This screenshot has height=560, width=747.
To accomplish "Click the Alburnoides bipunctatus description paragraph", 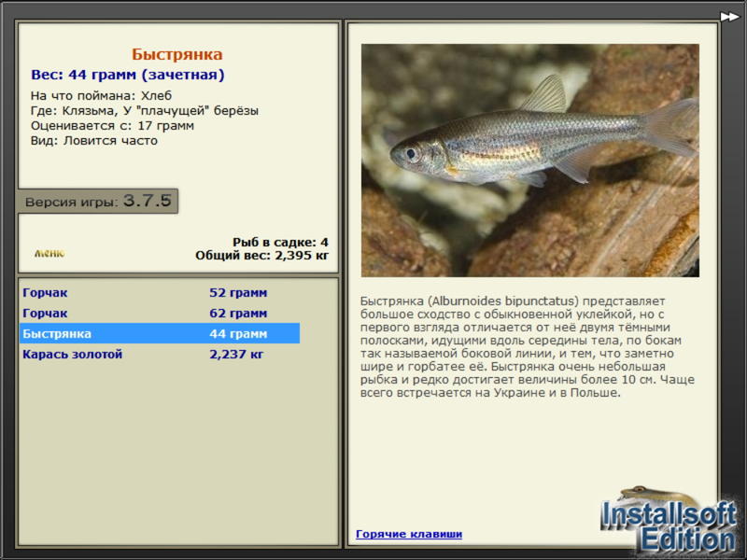I will coord(528,346).
